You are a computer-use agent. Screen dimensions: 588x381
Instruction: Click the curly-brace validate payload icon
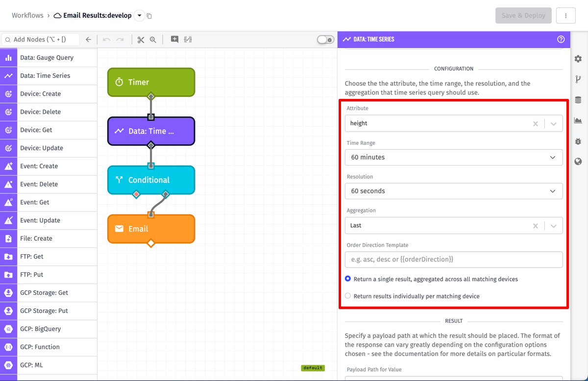click(188, 40)
